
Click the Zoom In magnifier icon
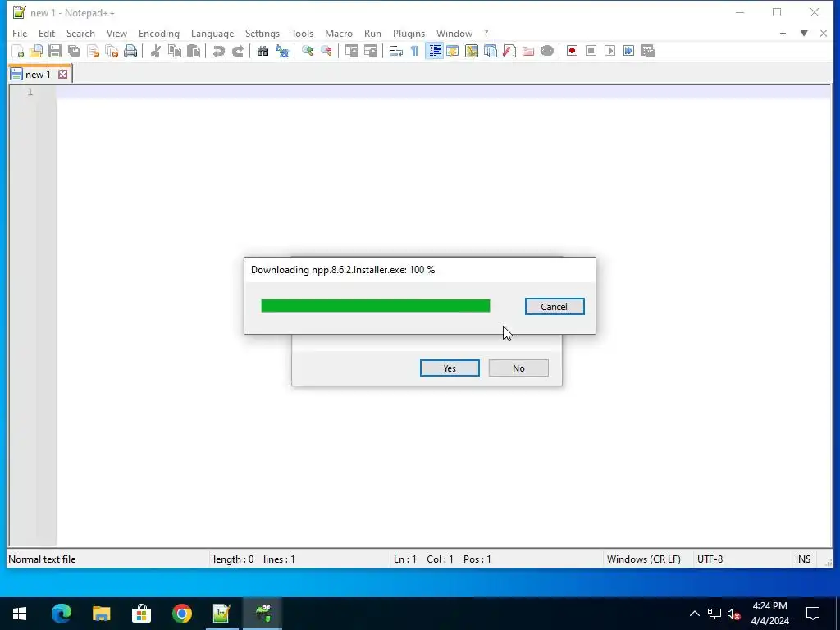click(307, 51)
